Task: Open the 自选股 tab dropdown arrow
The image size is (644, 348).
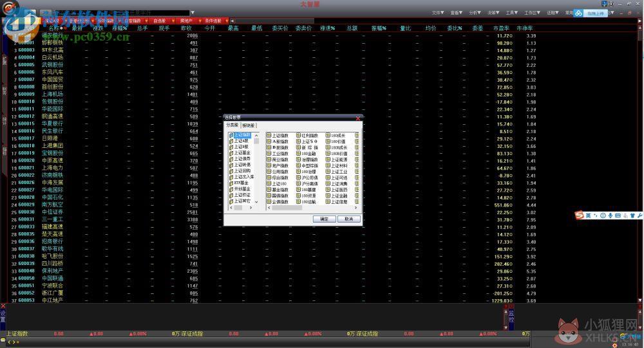Action: coord(173,21)
